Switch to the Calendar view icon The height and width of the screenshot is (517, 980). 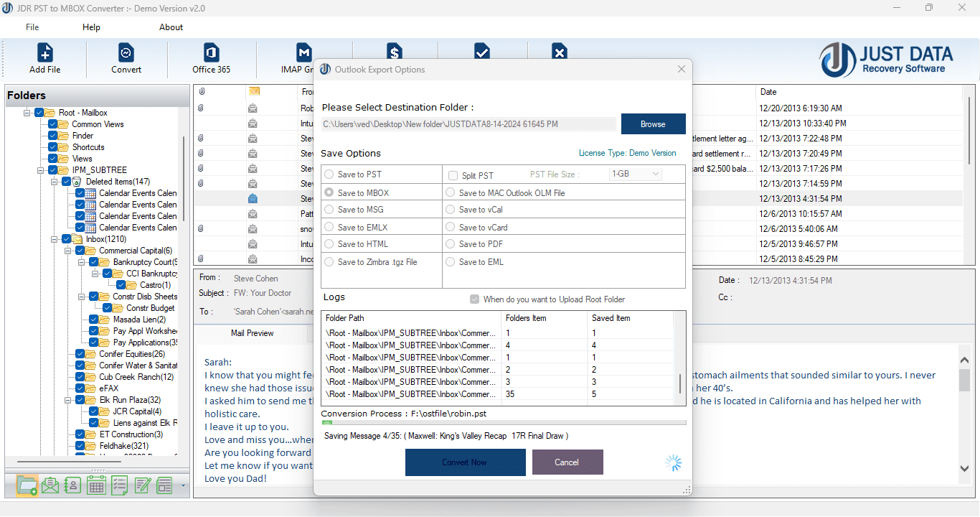[96, 485]
